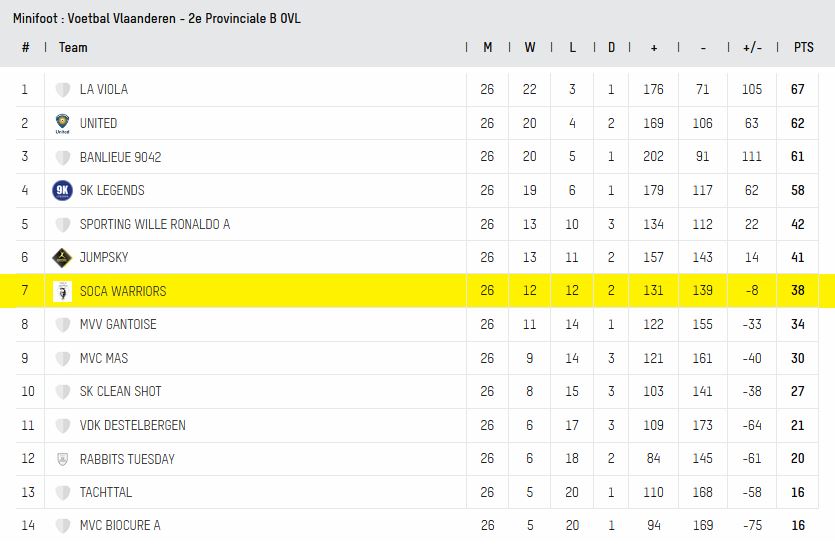835x549 pixels.
Task: Click the Jumpsky club logo
Action: 62,258
